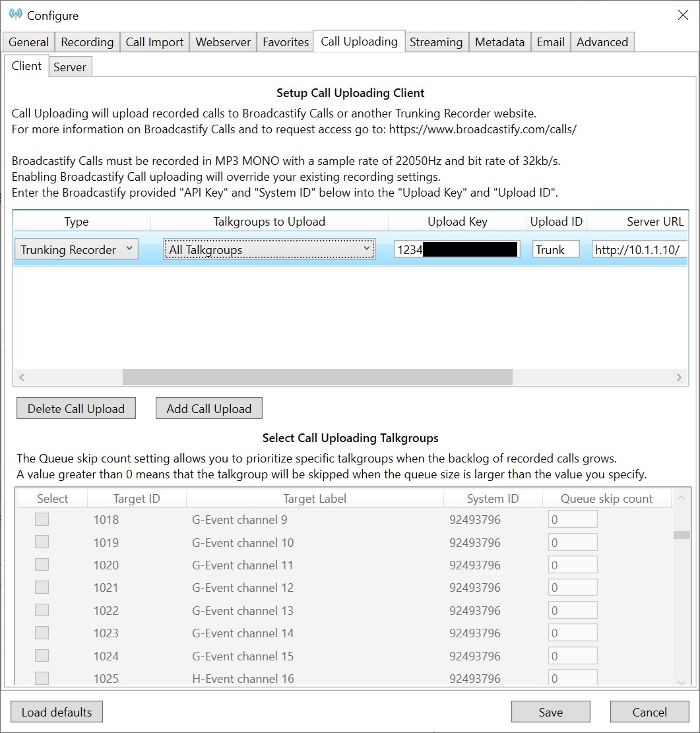Enable the checkbox for Target ID 1021
Viewport: 700px width, 733px height.
(x=42, y=587)
